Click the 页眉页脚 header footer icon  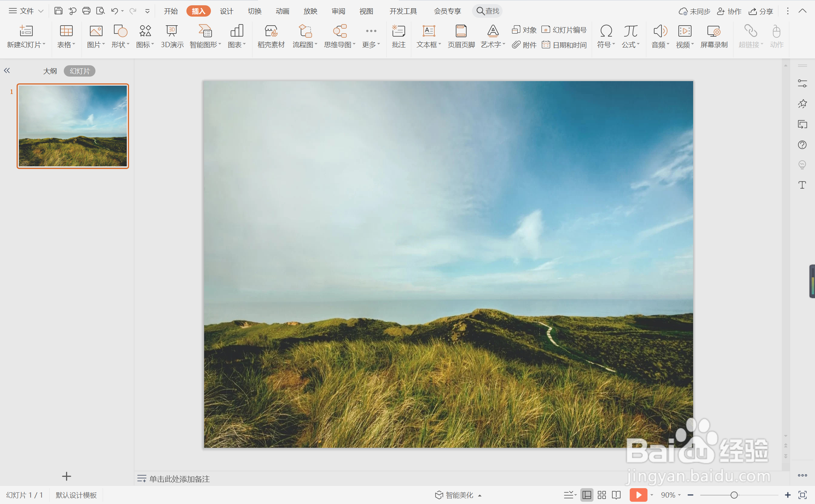coord(461,36)
